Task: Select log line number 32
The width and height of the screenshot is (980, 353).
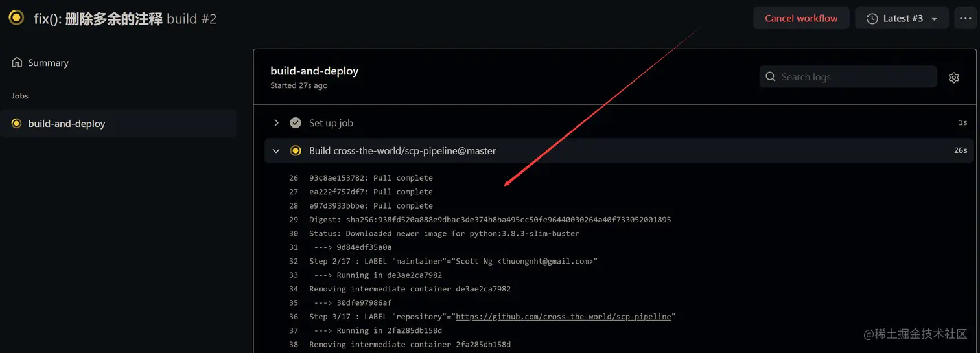Action: point(294,261)
